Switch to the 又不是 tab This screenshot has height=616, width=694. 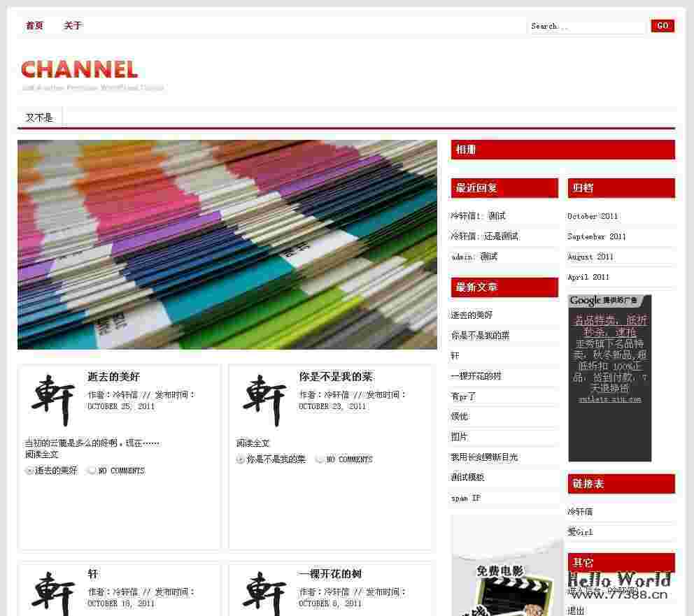click(x=40, y=117)
